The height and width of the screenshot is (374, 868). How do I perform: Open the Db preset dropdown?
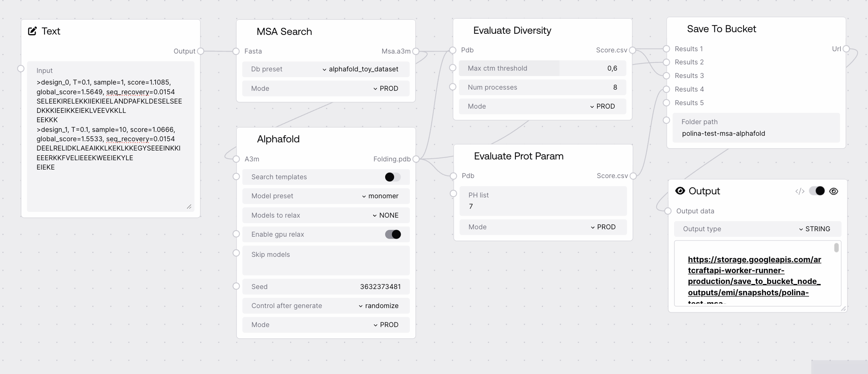pyautogui.click(x=361, y=69)
